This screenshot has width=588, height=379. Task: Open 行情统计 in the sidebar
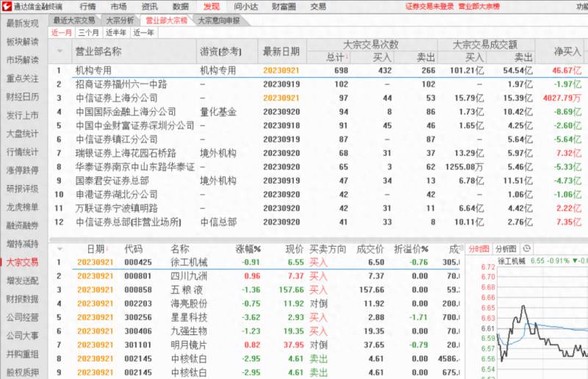(x=23, y=152)
